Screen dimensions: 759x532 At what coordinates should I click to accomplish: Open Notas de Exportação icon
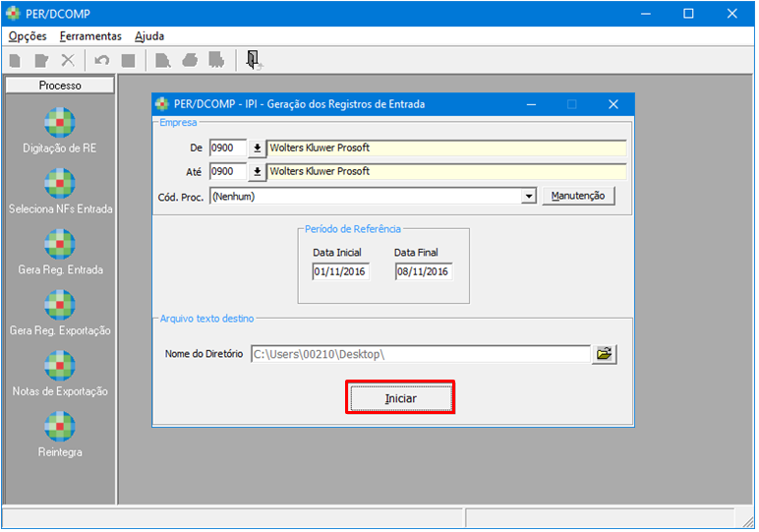(x=60, y=367)
